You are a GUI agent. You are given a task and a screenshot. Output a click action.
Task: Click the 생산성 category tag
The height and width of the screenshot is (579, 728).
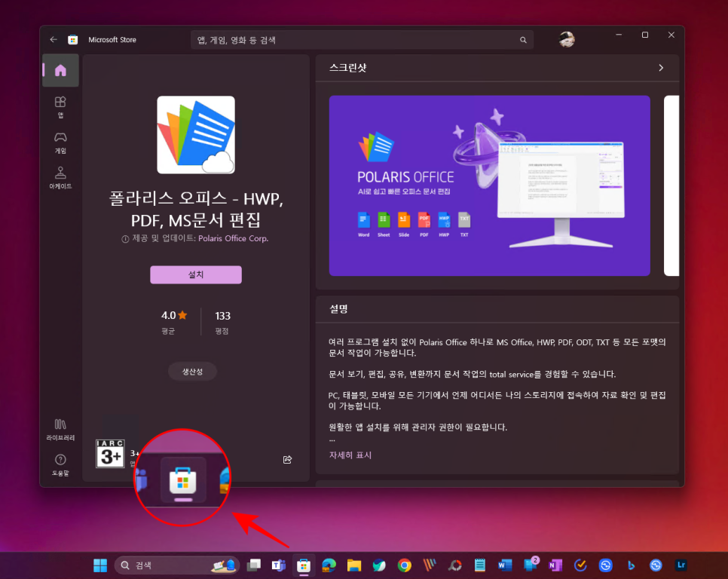click(x=192, y=372)
